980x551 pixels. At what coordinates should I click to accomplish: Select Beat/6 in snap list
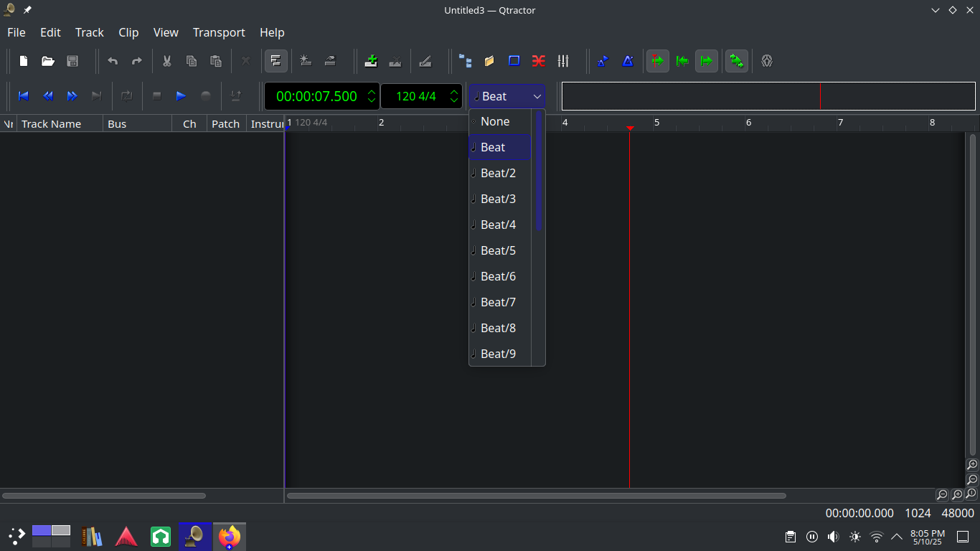(500, 276)
